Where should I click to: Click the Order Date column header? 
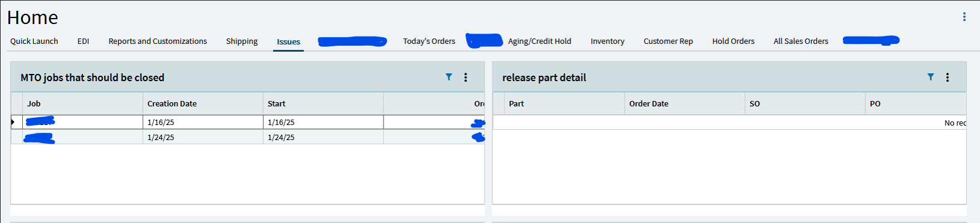pos(684,103)
